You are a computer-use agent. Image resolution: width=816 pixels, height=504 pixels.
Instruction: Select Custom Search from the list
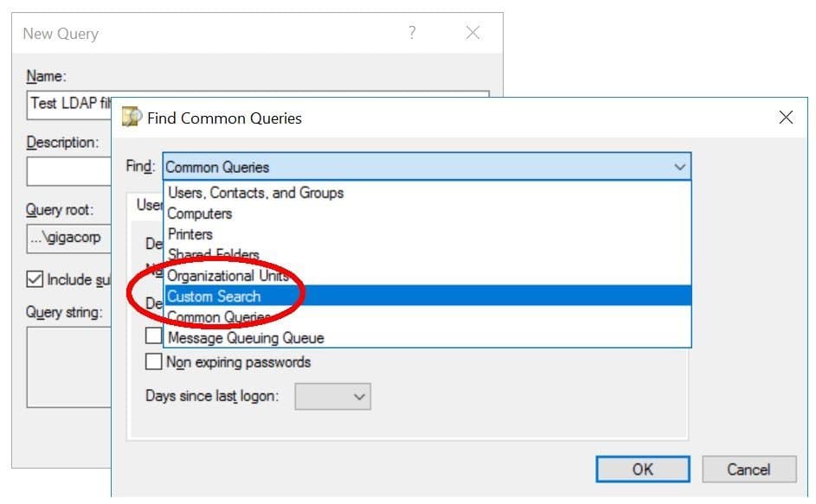pos(427,296)
